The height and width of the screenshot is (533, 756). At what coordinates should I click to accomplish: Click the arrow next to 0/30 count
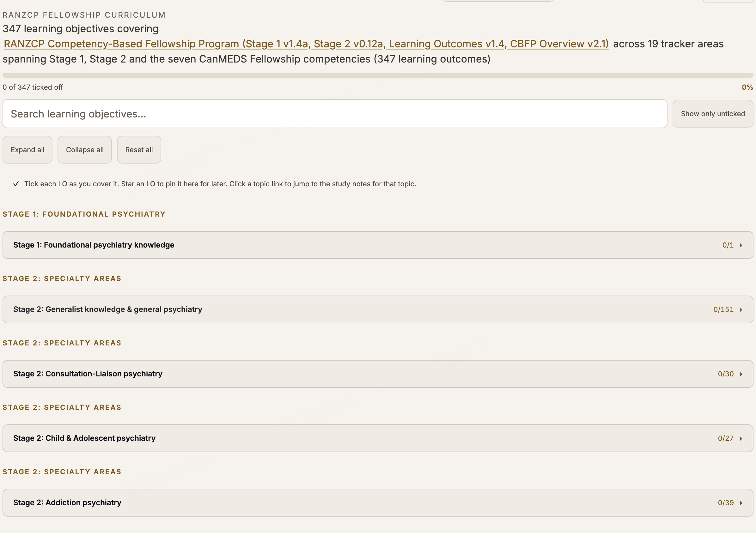(741, 374)
